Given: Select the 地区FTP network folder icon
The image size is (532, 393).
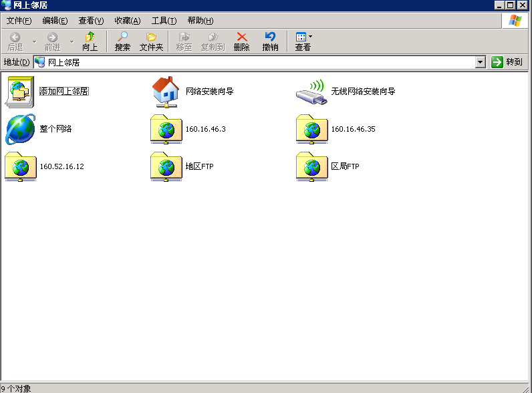Looking at the screenshot, I should pos(166,166).
